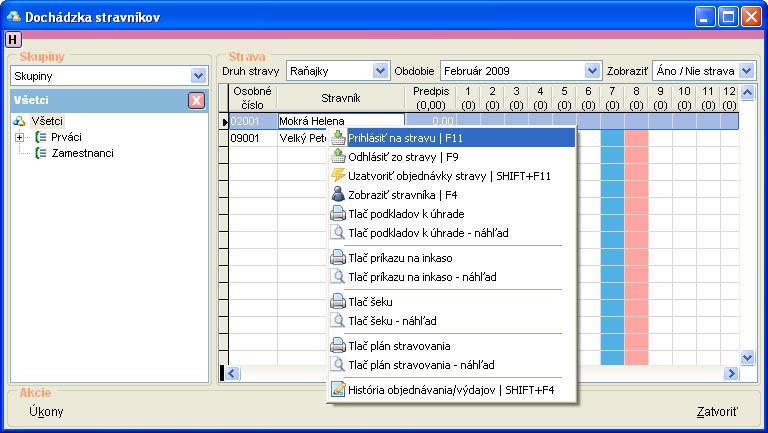Click magnifier icon for Tlač šeku - náhľad
This screenshot has height=433, width=768.
click(x=339, y=320)
